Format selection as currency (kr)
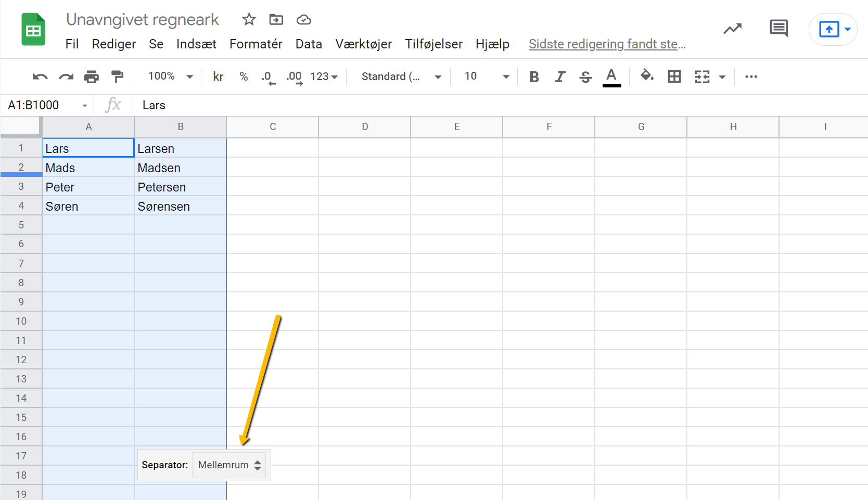This screenshot has height=500, width=868. point(218,76)
